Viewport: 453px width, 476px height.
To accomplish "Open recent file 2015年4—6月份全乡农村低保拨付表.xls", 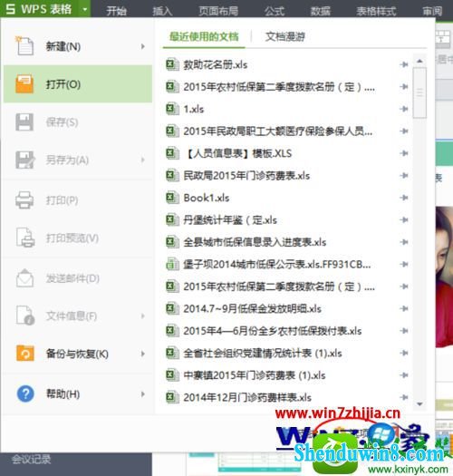I will [272, 331].
